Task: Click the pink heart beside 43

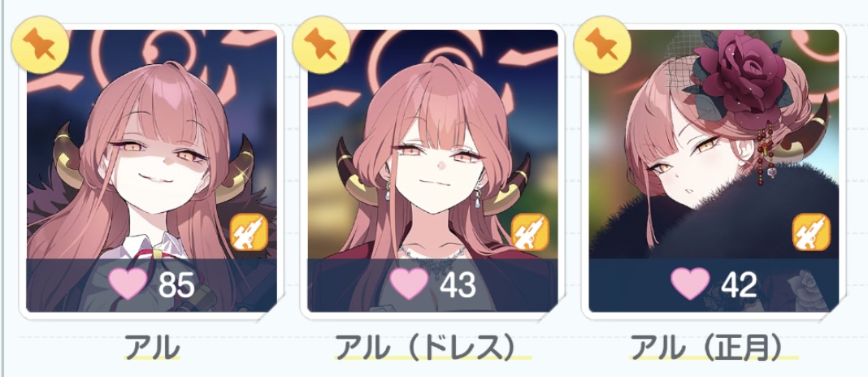Action: point(409,284)
